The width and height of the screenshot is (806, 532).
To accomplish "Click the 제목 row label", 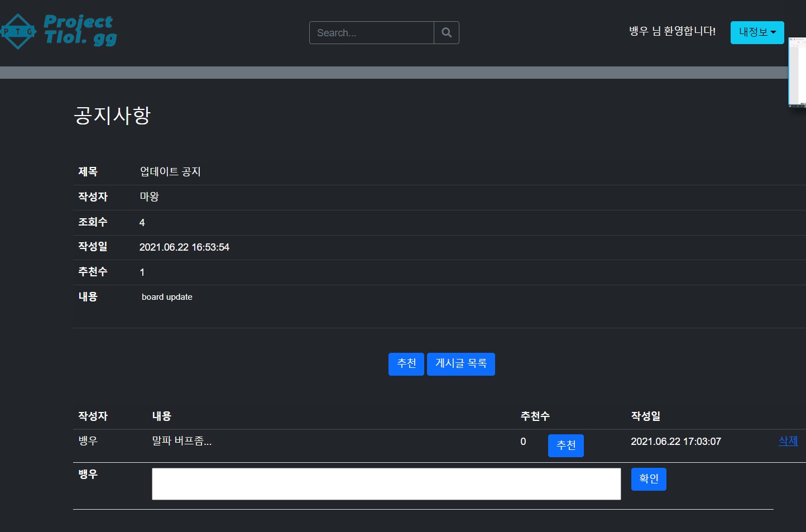I will pos(88,171).
